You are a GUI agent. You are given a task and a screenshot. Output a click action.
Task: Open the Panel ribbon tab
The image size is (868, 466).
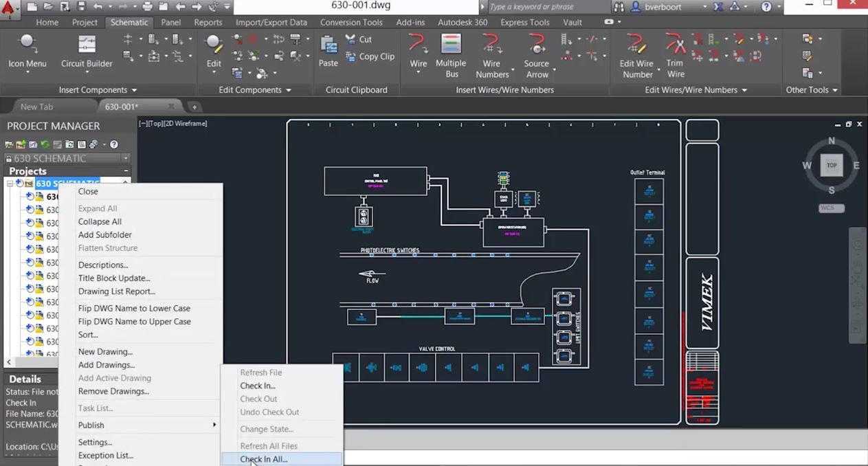click(171, 22)
